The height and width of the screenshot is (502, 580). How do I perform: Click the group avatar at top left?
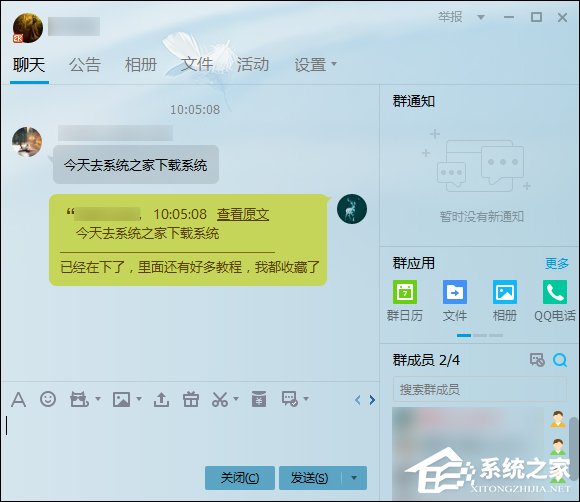28,28
